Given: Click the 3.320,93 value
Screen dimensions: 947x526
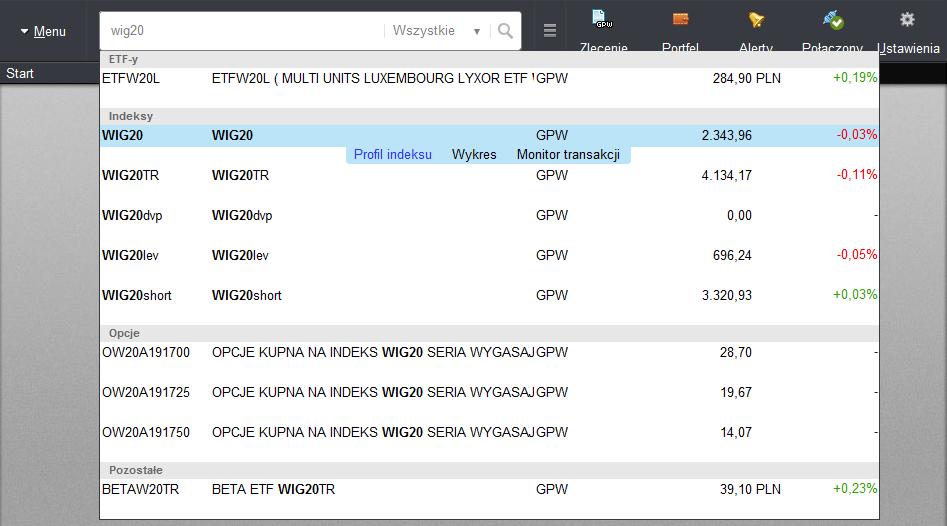Looking at the screenshot, I should [x=727, y=295].
